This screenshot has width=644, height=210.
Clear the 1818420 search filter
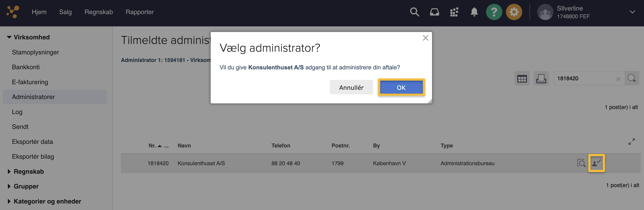click(619, 79)
